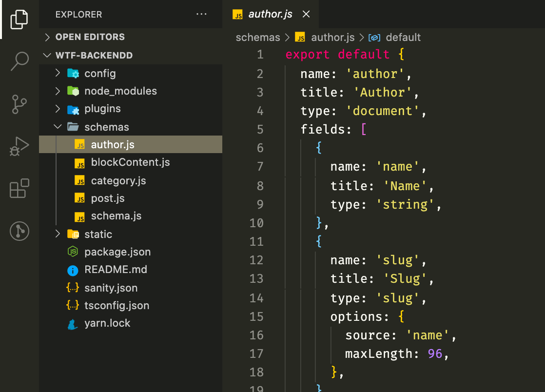545x392 pixels.
Task: Click line number 10 in the gutter
Action: pos(256,223)
